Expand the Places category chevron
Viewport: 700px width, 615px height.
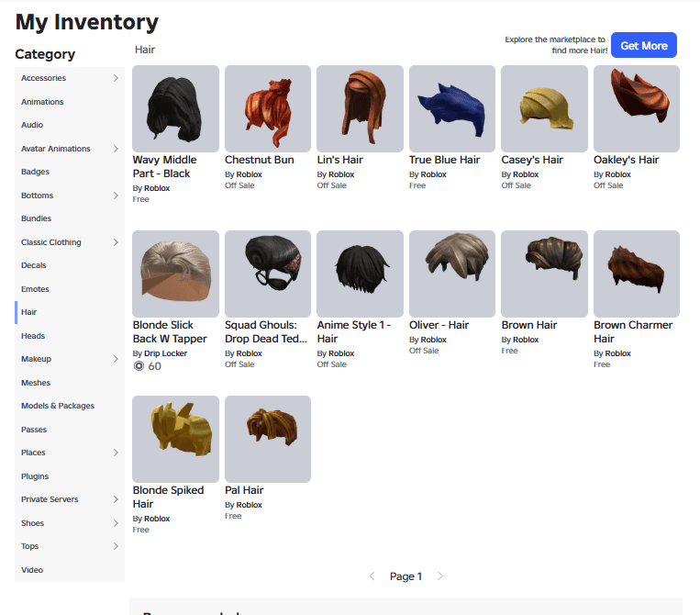tap(116, 453)
